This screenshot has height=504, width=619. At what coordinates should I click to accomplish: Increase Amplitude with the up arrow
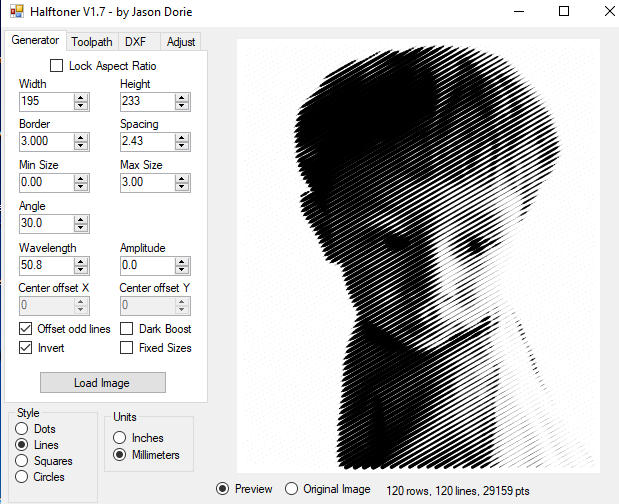[x=182, y=262]
